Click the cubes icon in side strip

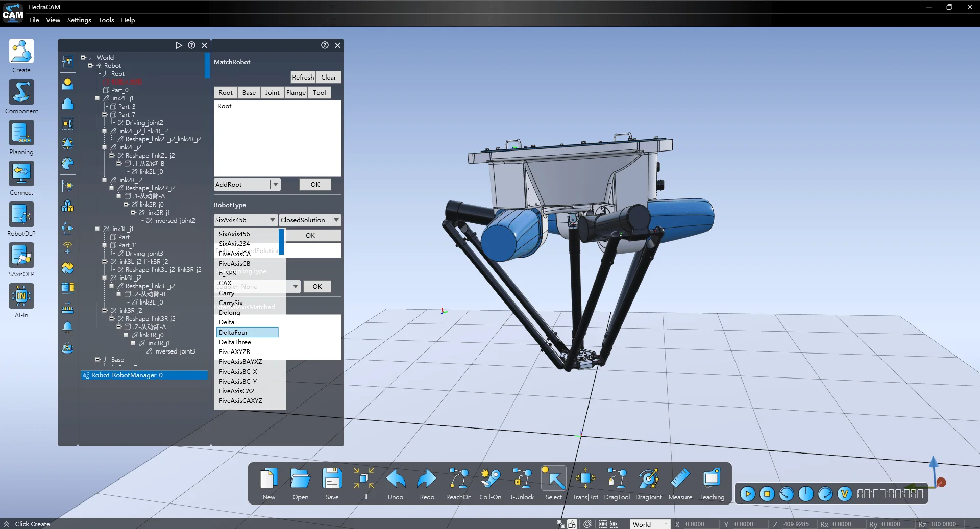67,206
